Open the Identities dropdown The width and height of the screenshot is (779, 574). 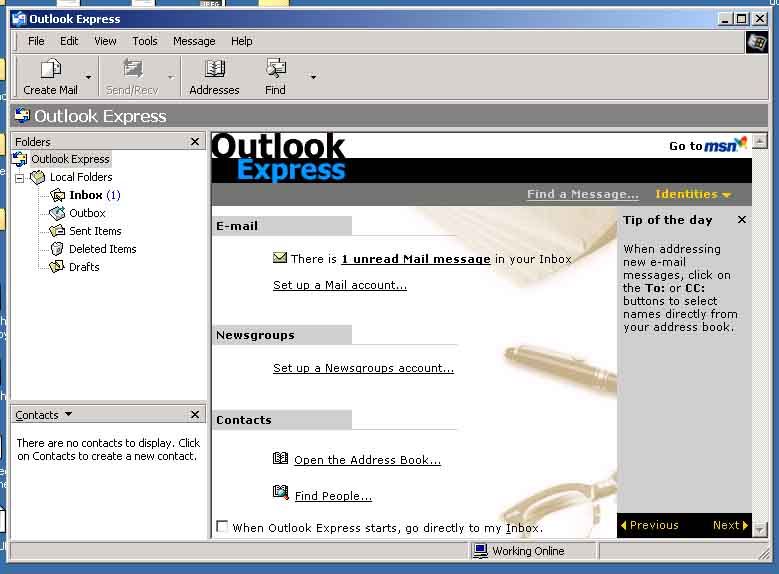pos(693,194)
